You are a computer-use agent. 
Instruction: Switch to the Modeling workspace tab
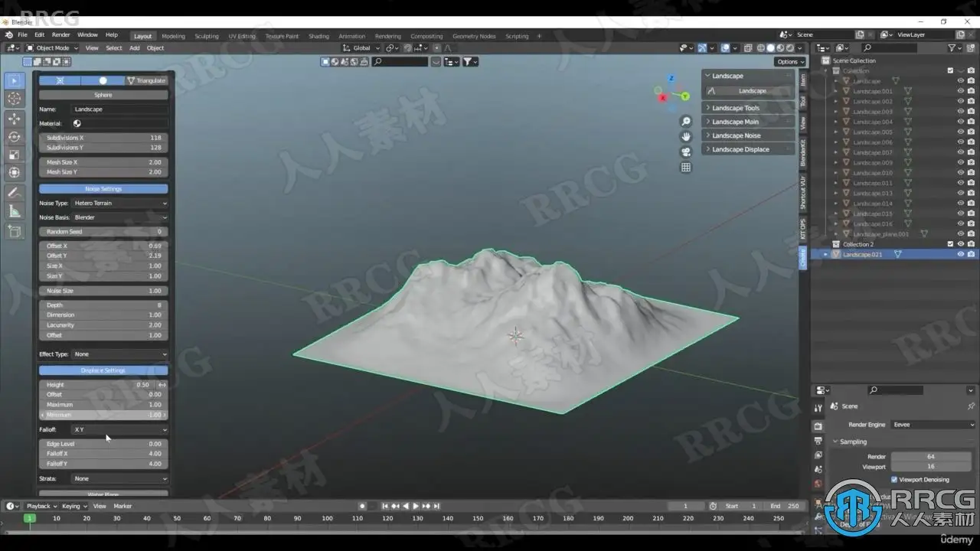[x=173, y=36]
